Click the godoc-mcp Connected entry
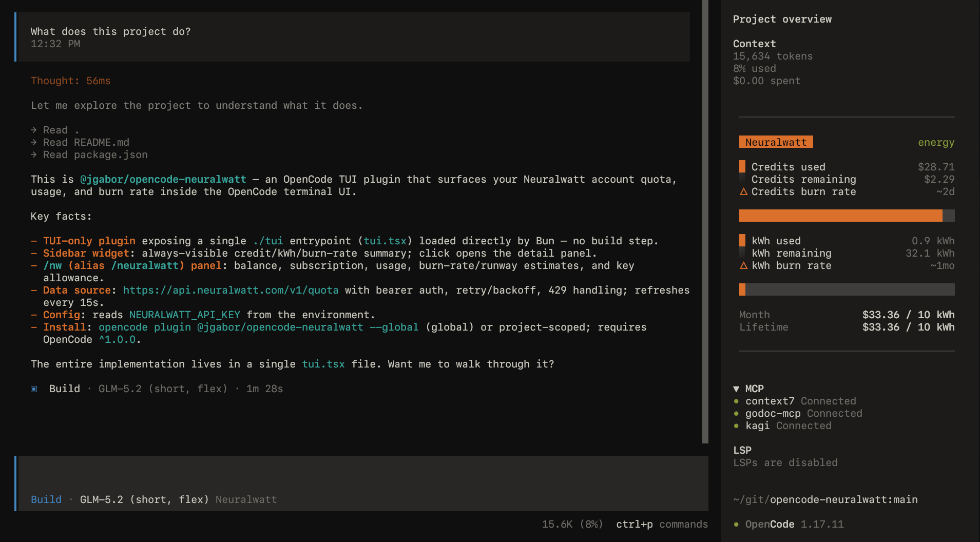This screenshot has height=542, width=980. click(803, 413)
